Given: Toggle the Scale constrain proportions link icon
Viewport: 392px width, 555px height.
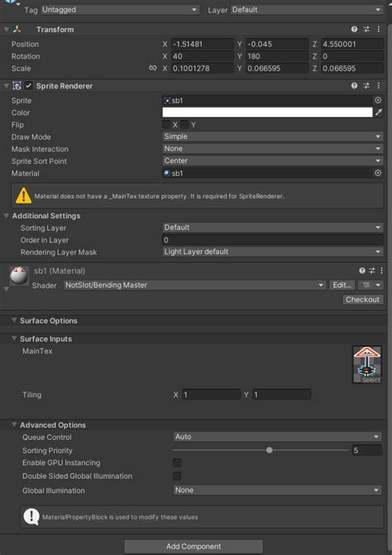Looking at the screenshot, I should tap(152, 68).
